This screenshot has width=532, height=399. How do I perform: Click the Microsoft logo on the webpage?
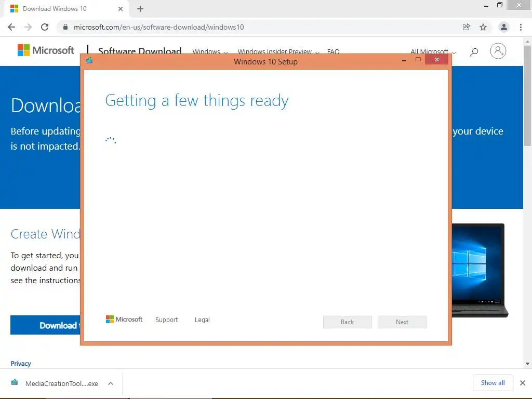(46, 50)
